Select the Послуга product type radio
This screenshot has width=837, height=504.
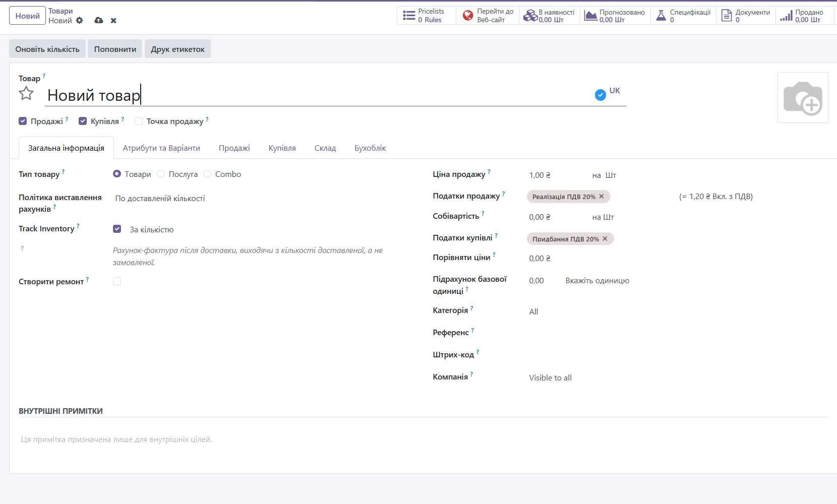pyautogui.click(x=161, y=174)
